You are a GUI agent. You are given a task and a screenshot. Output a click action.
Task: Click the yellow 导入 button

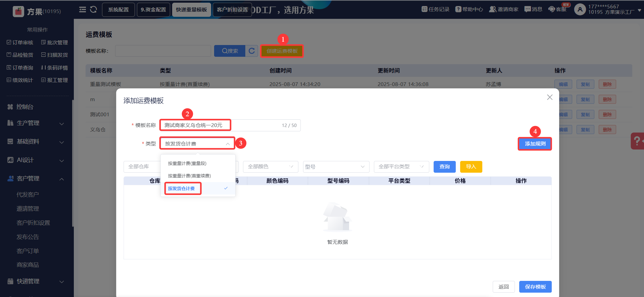471,167
